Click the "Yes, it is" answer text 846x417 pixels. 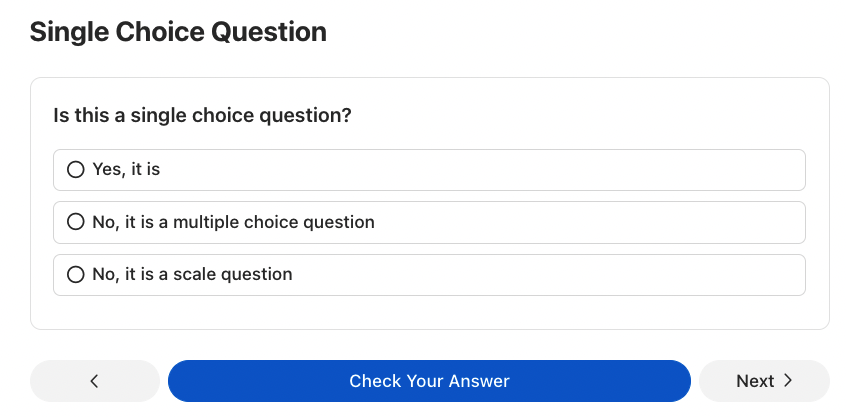point(126,170)
